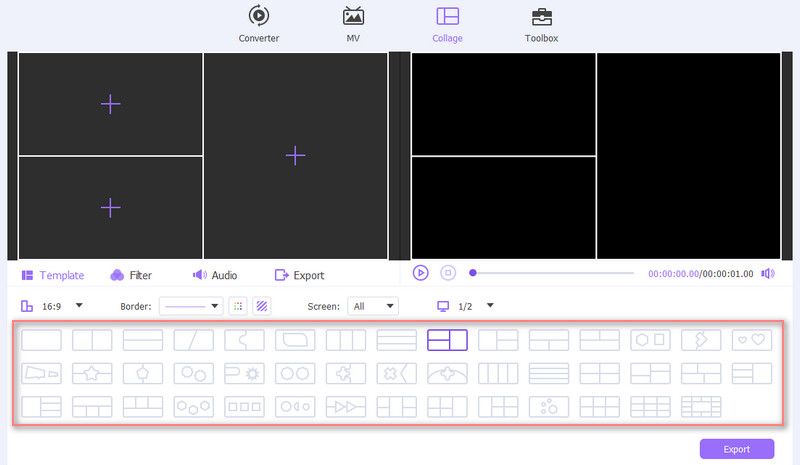The height and width of the screenshot is (465, 800).
Task: Choose the two-column vertical split template
Action: pos(92,340)
